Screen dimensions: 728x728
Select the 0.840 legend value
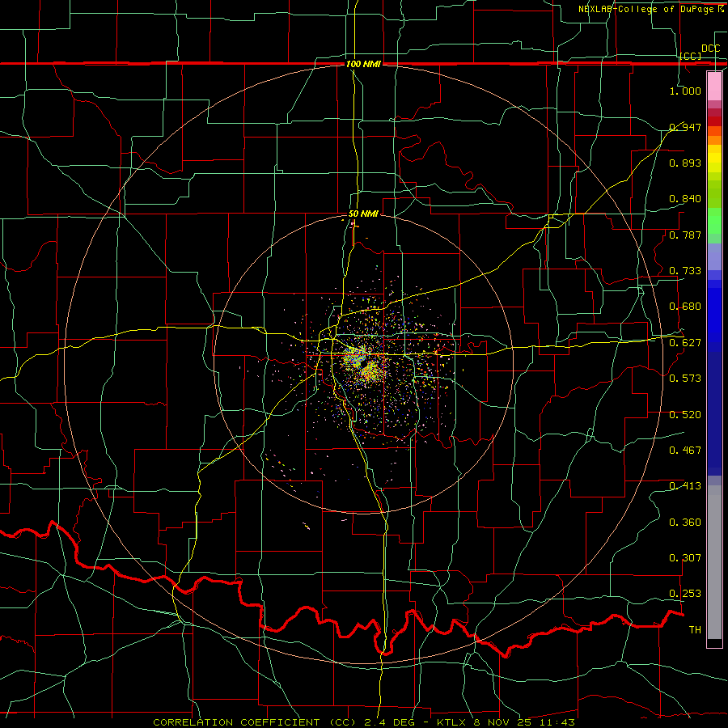685,199
